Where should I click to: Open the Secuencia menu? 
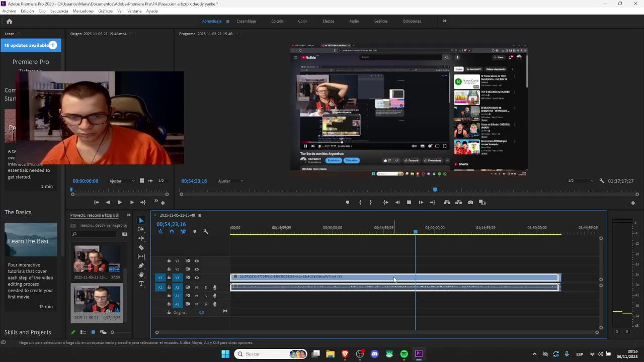click(x=59, y=11)
